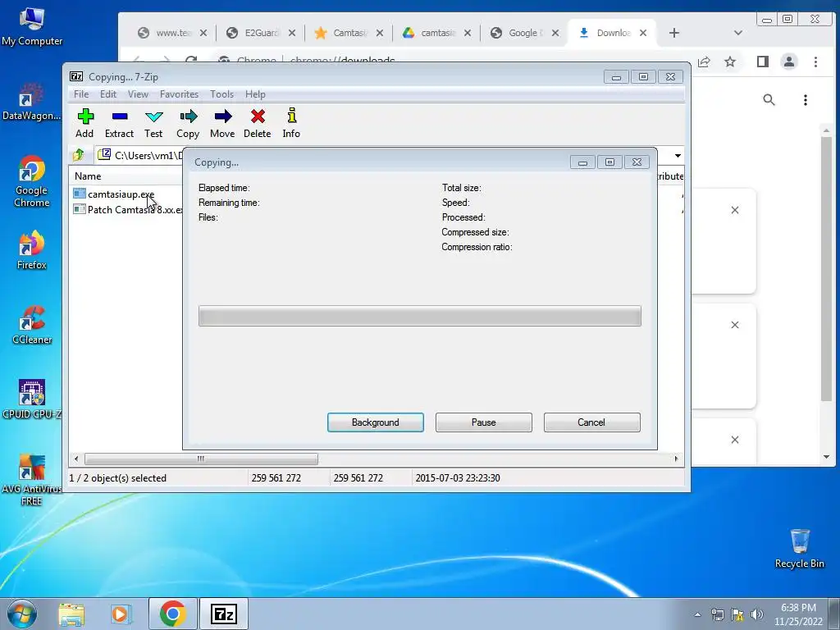Click the 7-Zip address path field
840x630 pixels.
point(139,155)
